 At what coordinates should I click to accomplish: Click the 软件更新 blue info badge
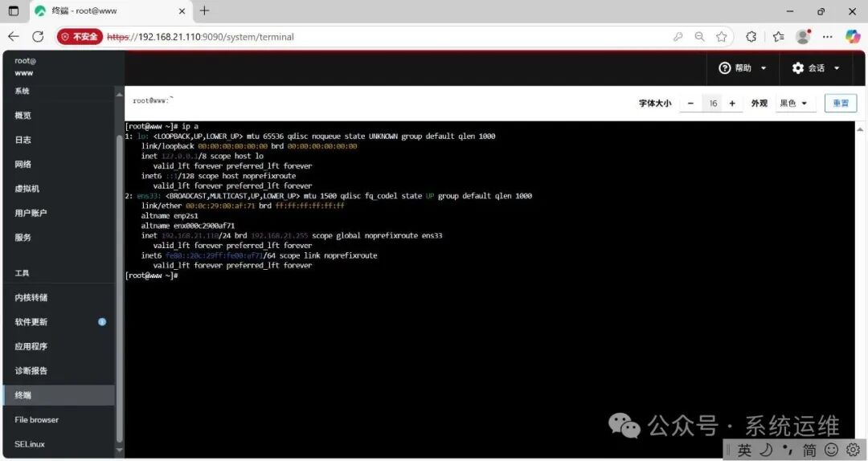point(102,321)
